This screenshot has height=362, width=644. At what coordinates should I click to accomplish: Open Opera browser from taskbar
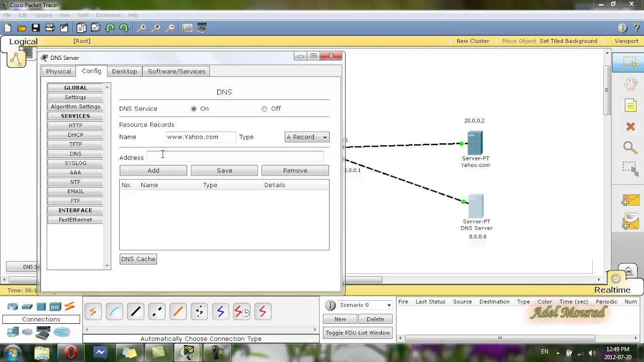(x=71, y=352)
